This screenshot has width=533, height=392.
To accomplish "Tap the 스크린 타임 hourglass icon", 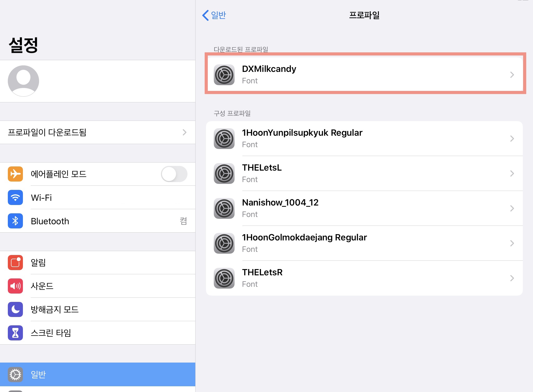I will click(x=15, y=333).
